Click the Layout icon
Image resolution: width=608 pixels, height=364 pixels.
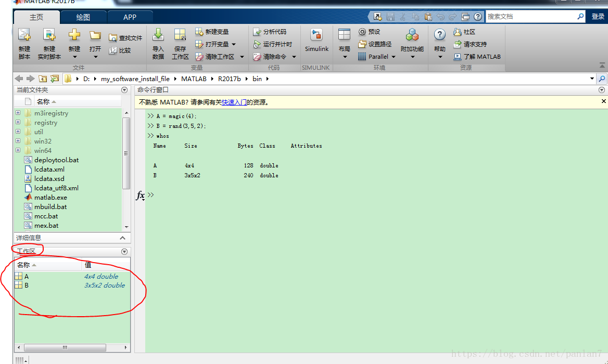point(344,36)
